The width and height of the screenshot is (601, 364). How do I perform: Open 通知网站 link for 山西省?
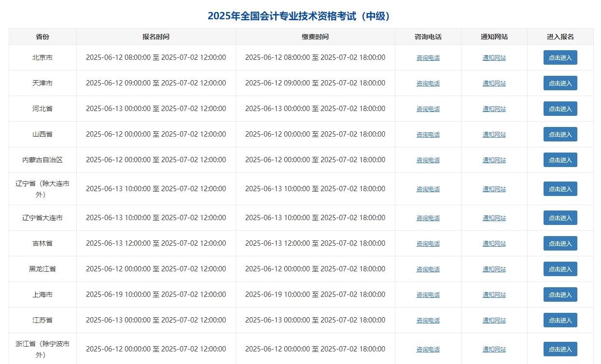coord(493,134)
